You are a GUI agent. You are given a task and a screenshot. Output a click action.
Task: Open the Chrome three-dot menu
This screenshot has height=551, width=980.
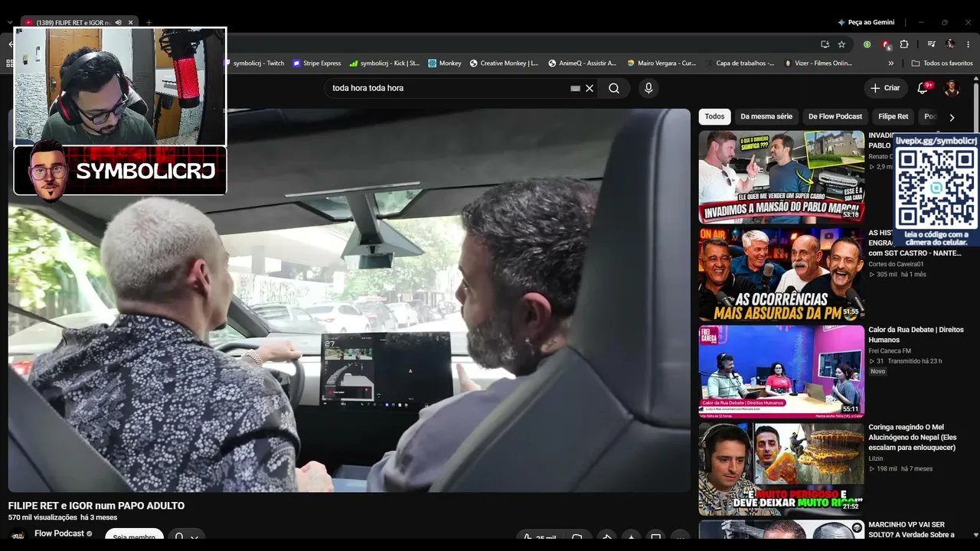[969, 44]
